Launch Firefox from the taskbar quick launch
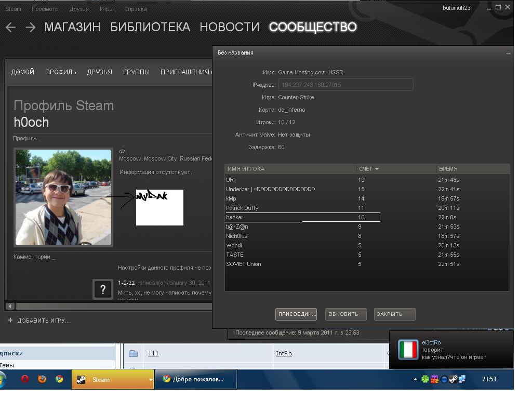The image size is (532, 399). 42,379
